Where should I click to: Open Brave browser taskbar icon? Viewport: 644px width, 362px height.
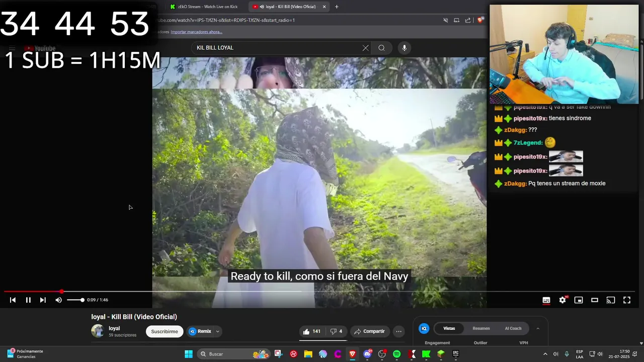pos(353,354)
